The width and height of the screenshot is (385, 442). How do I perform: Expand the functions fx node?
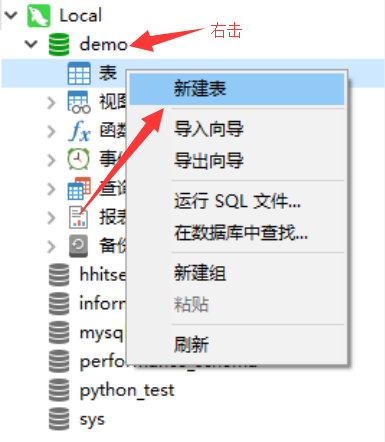[x=51, y=131]
